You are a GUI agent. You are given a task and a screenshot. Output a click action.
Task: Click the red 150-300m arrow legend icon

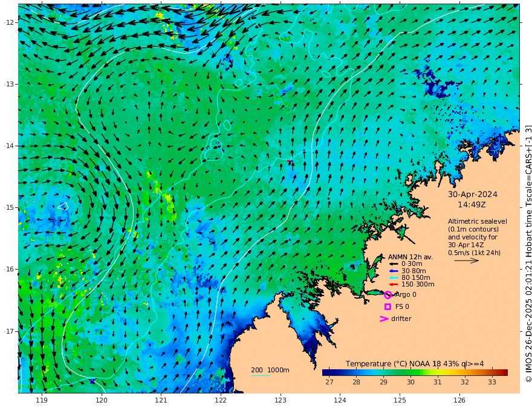coord(393,285)
